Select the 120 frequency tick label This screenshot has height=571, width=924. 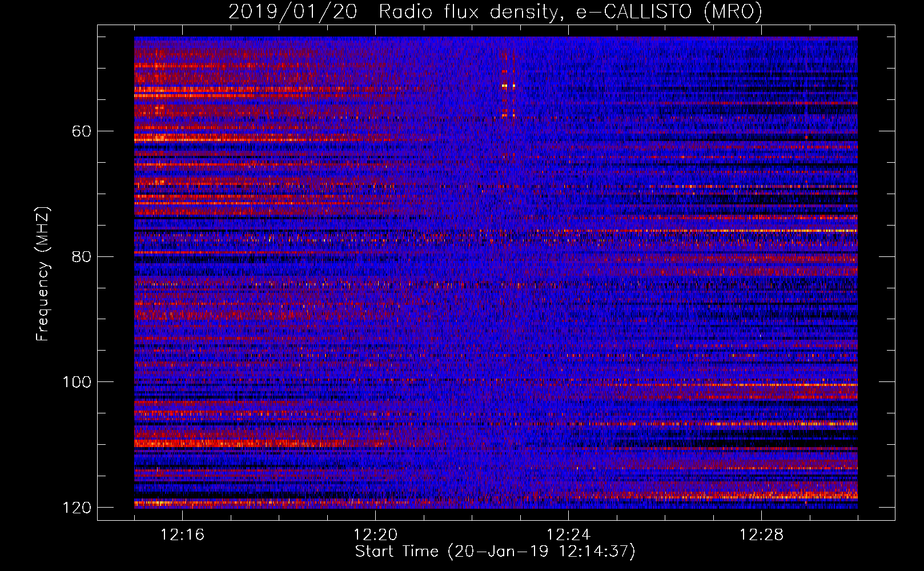77,508
